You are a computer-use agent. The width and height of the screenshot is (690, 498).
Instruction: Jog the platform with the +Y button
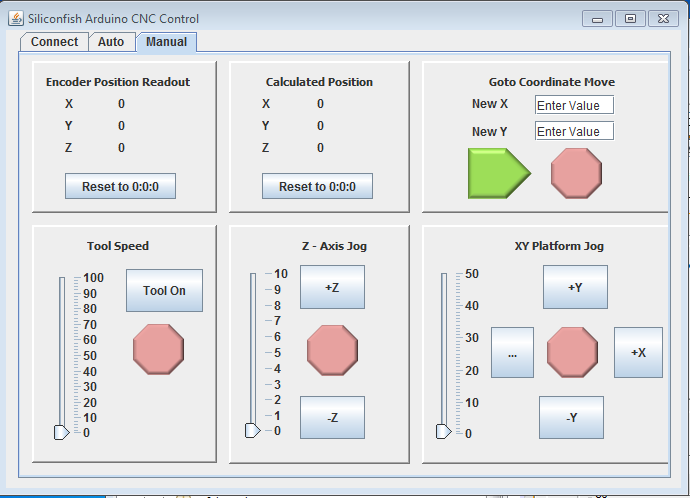click(575, 287)
